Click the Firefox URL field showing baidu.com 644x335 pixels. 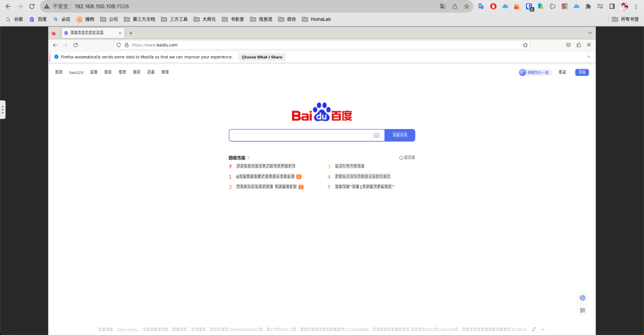[x=321, y=45]
